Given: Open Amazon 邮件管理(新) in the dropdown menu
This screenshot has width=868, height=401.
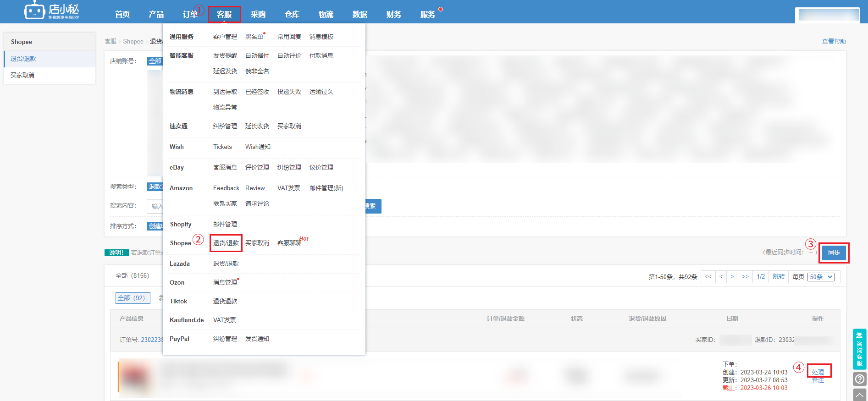Looking at the screenshot, I should [326, 188].
